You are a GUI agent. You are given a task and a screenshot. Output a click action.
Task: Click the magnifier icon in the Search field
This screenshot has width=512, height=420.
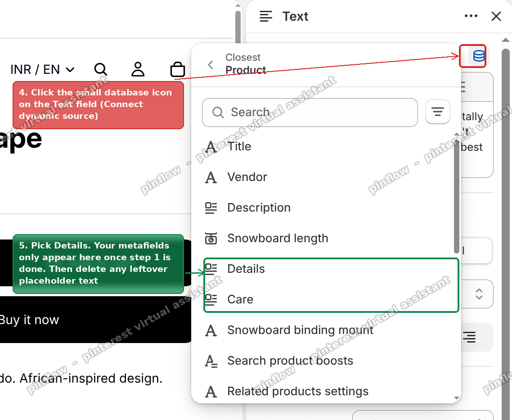(x=218, y=113)
